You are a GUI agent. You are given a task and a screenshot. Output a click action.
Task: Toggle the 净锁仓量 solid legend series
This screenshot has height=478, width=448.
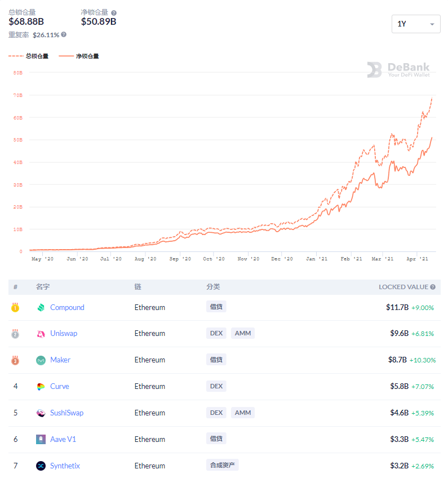(79, 56)
